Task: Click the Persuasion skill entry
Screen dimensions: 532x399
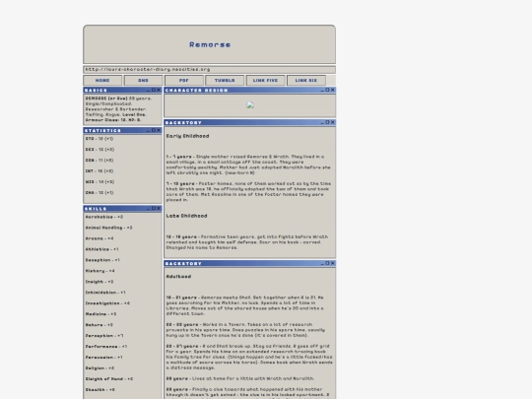Action: [x=103, y=358]
